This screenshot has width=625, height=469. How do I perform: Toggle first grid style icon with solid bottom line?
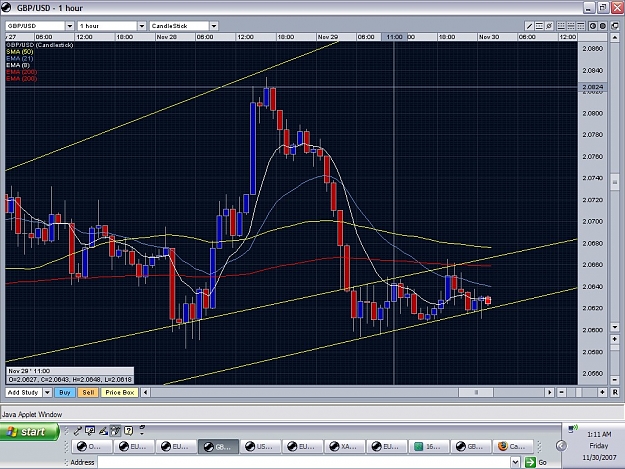[x=561, y=26]
